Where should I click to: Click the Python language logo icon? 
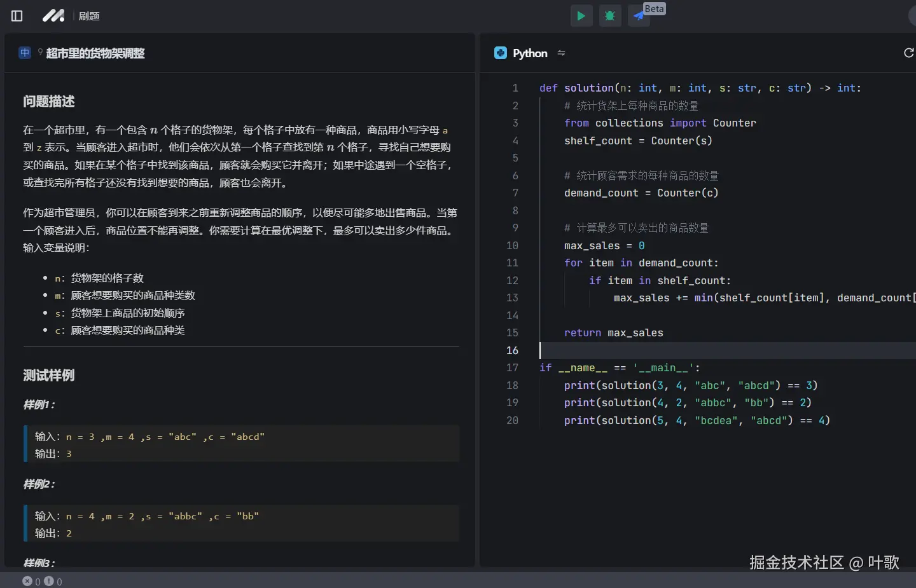(501, 53)
